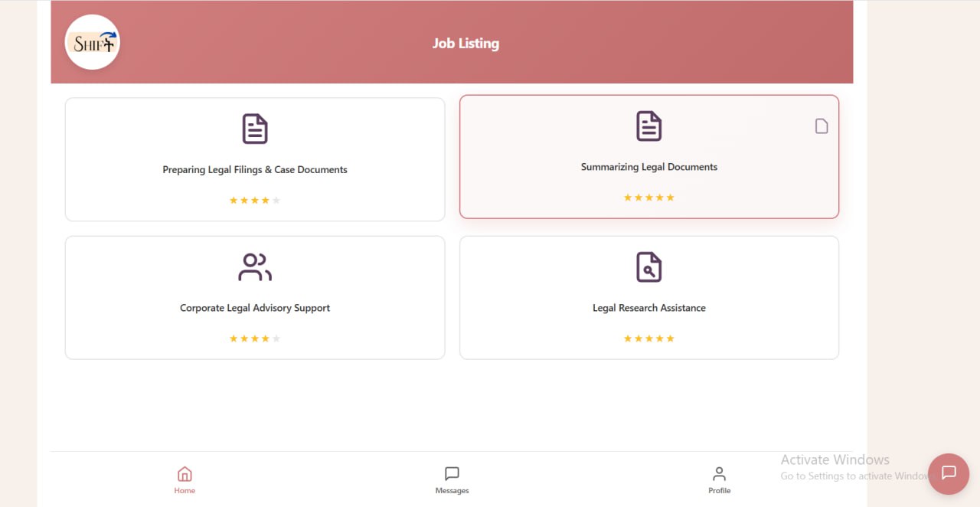Click star rating on Preparing Legal Filings
The height and width of the screenshot is (507, 980).
(x=255, y=201)
